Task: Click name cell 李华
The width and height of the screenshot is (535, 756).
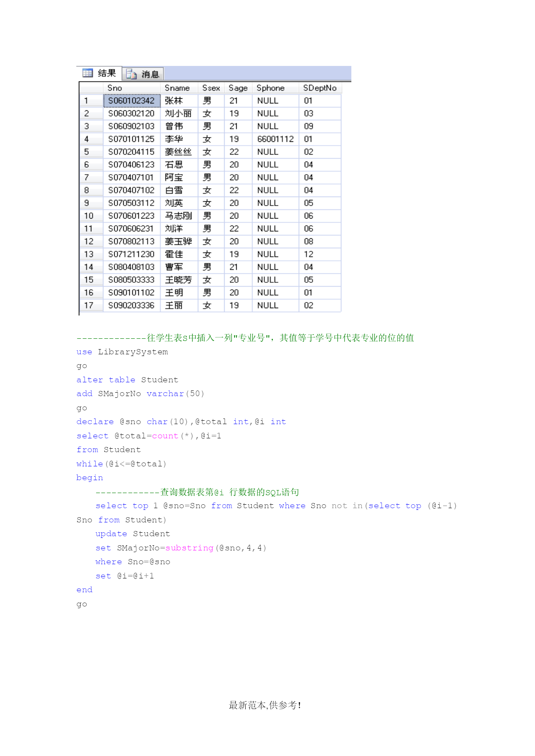Action: (x=179, y=139)
